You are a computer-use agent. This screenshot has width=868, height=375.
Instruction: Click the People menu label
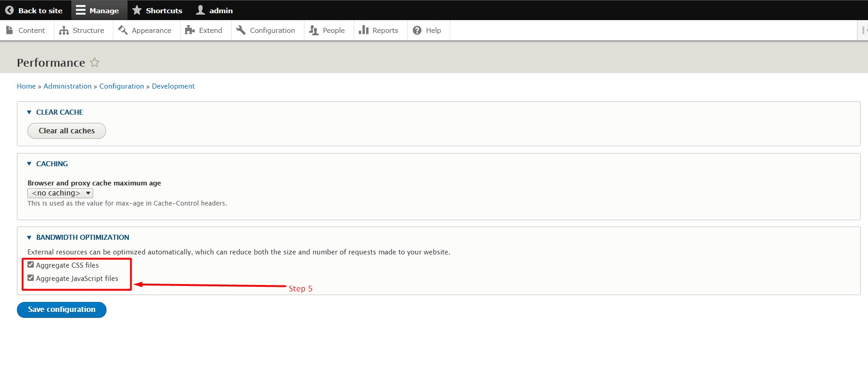pos(334,31)
